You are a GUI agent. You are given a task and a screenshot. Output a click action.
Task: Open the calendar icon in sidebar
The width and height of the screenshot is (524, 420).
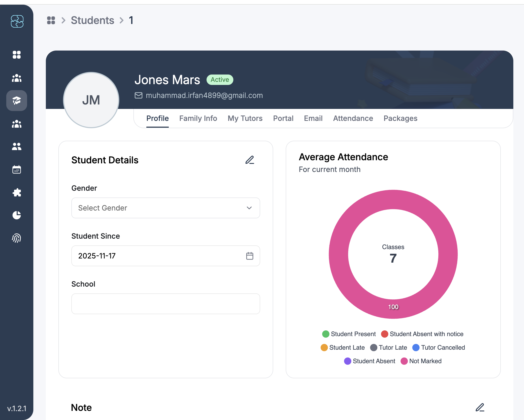pyautogui.click(x=17, y=170)
